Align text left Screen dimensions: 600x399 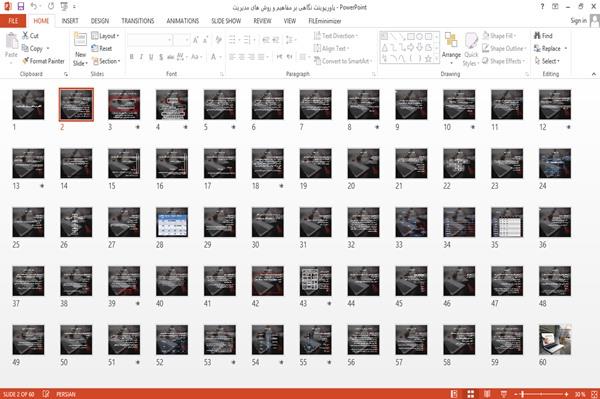(232, 57)
